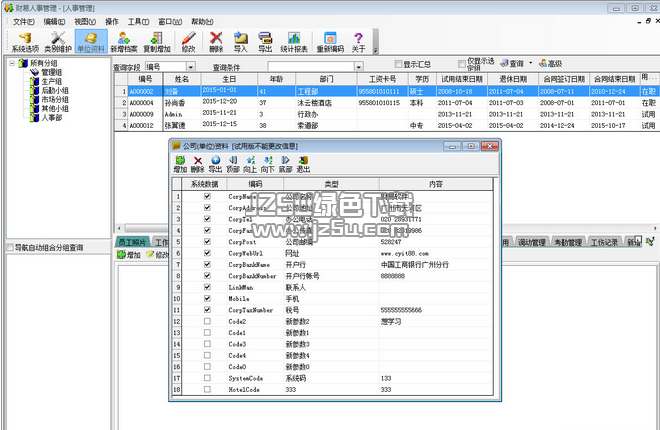
Task: Open the dropdown arrow next to 查询
Action: pos(530,63)
